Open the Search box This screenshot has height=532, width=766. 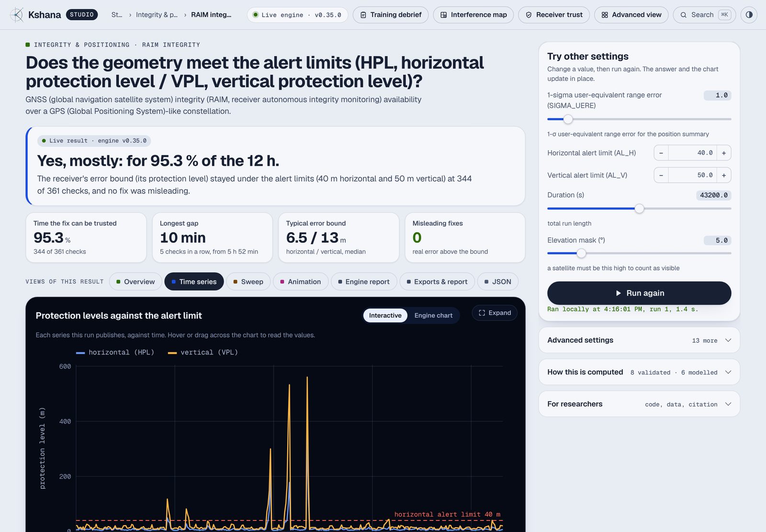click(705, 15)
